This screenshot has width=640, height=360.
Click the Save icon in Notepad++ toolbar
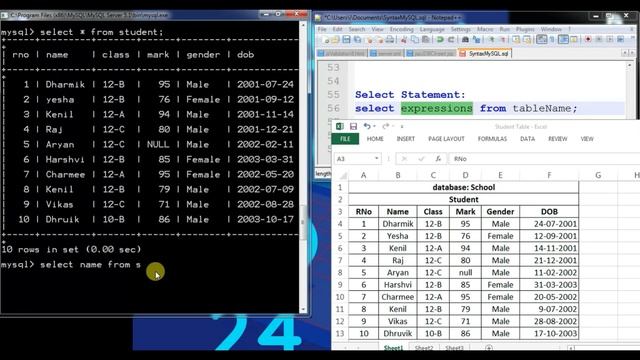(x=346, y=40)
